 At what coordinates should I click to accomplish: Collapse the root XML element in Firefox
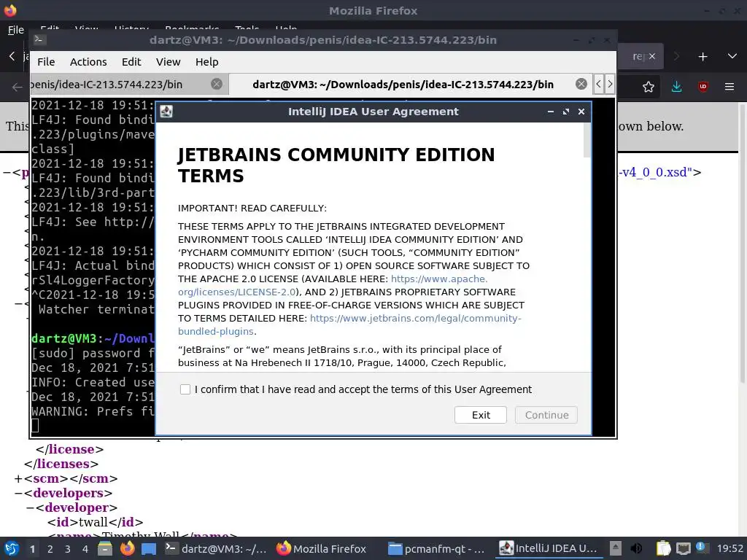(7, 172)
